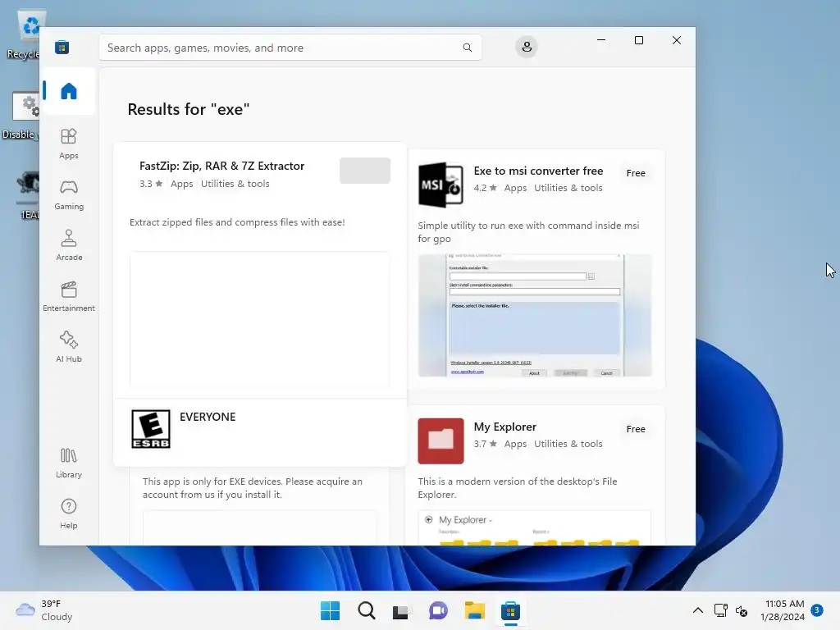This screenshot has height=630, width=840.
Task: Click the My Explorer red folder icon
Action: click(x=441, y=441)
